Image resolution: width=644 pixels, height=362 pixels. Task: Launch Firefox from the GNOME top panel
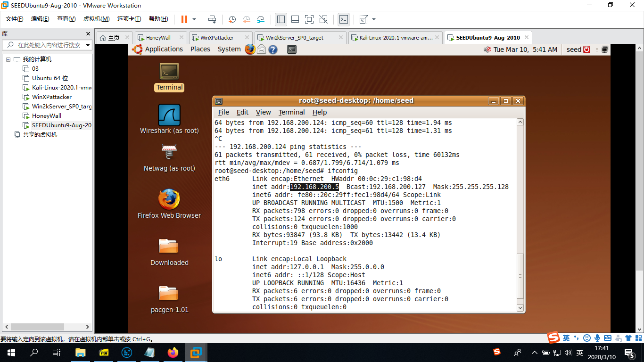click(250, 49)
